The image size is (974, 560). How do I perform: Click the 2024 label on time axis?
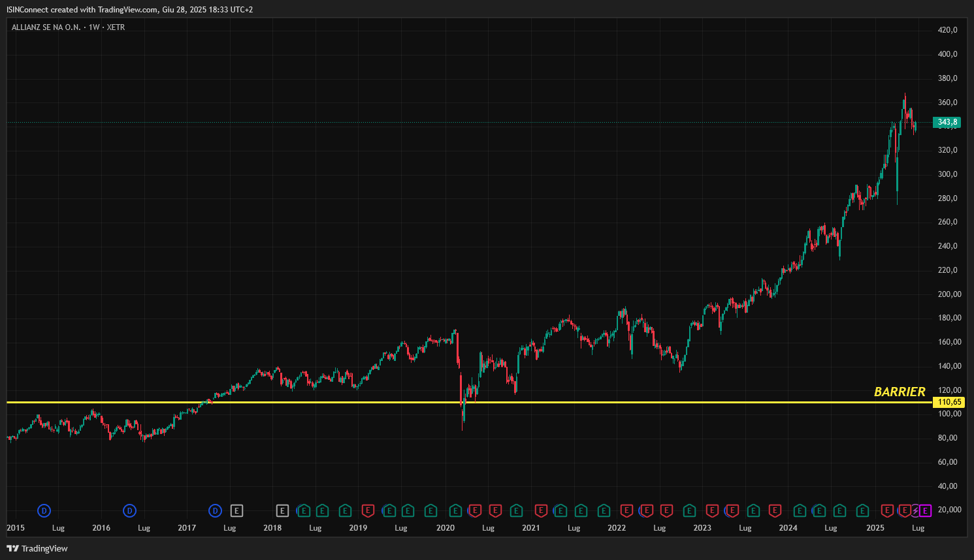tap(788, 528)
